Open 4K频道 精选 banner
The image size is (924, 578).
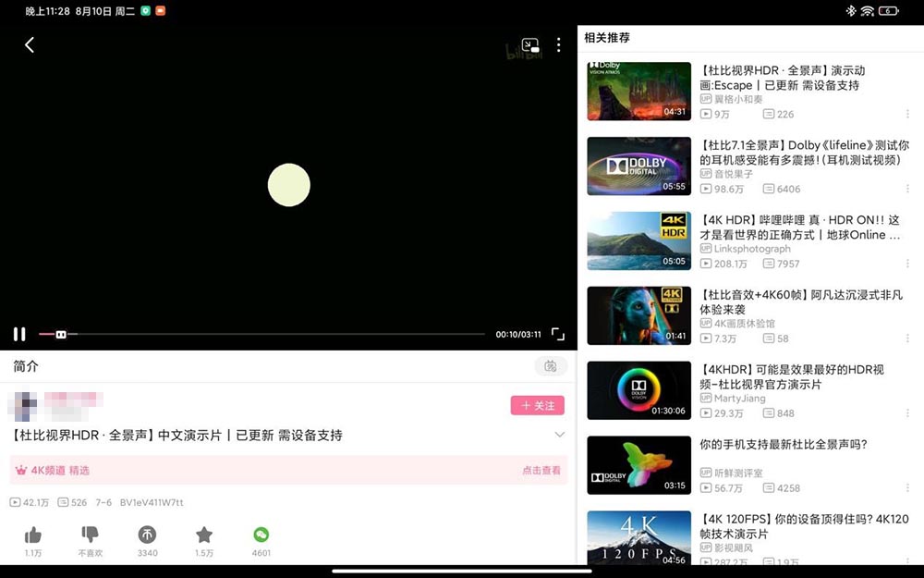click(x=288, y=470)
